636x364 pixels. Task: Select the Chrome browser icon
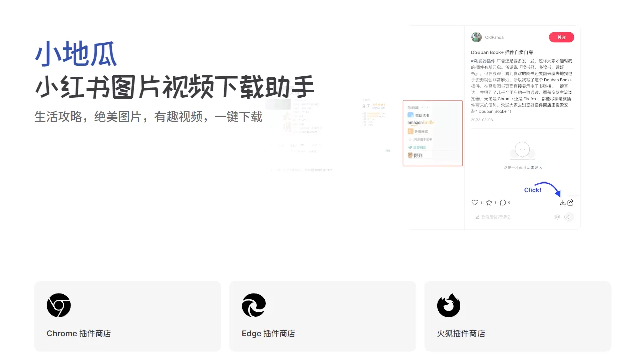(x=59, y=305)
